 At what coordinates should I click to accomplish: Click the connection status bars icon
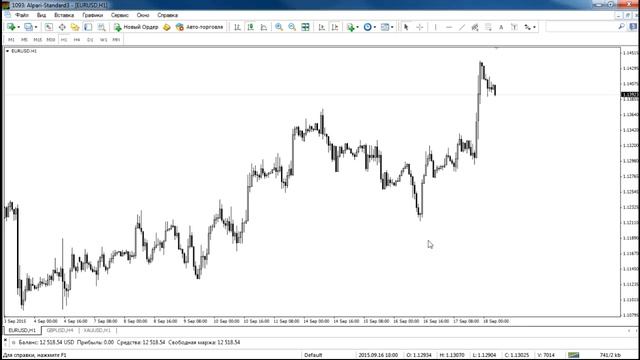tap(573, 355)
